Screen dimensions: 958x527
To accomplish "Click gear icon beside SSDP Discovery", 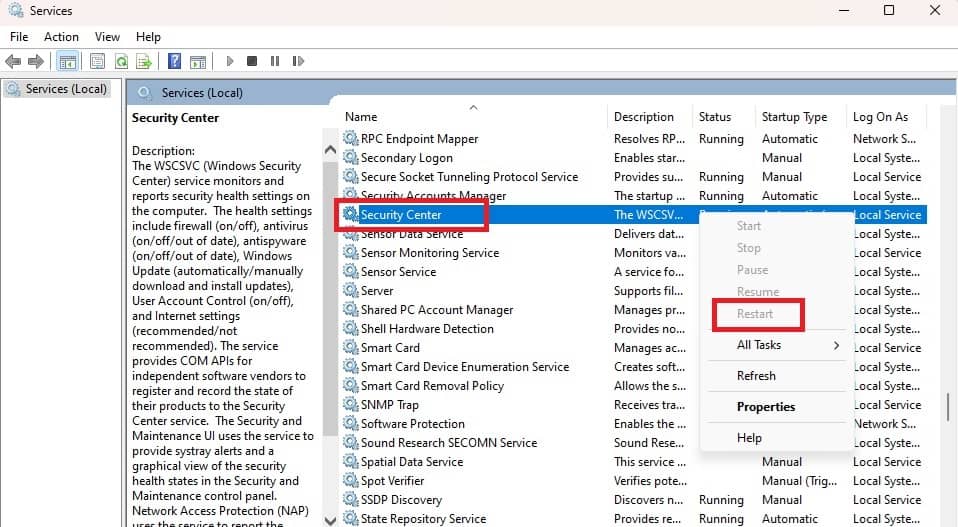I will [x=351, y=500].
